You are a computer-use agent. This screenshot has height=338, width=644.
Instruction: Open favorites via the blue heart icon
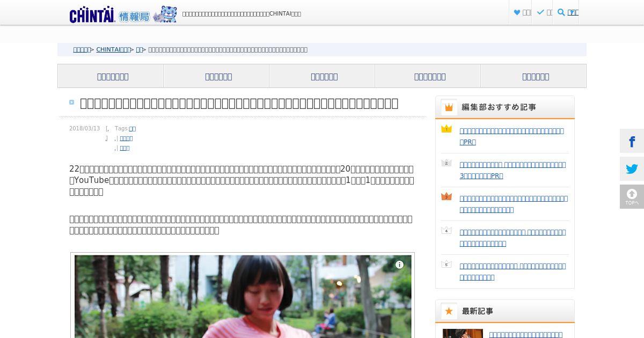coord(517,12)
